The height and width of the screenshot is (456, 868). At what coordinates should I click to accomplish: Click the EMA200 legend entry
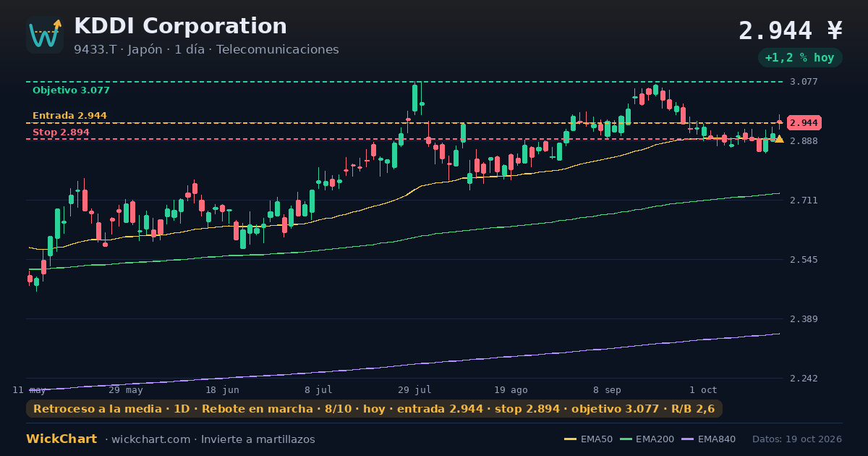(x=648, y=439)
